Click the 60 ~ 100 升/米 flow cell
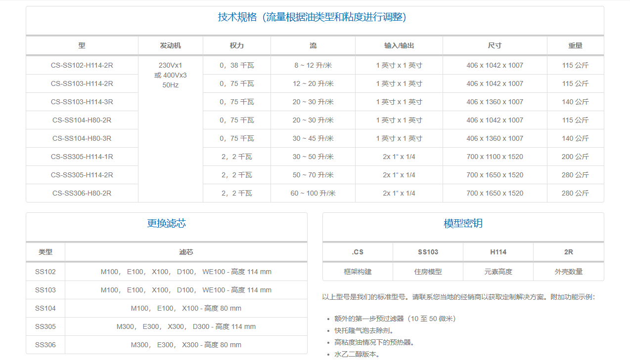This screenshot has width=630, height=364. (313, 193)
